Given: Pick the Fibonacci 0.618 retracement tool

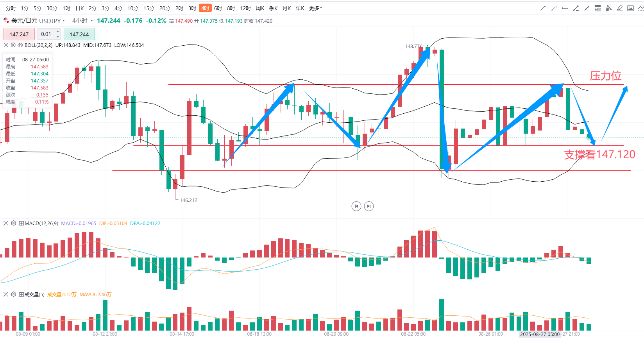Looking at the screenshot, I should pos(597,8).
